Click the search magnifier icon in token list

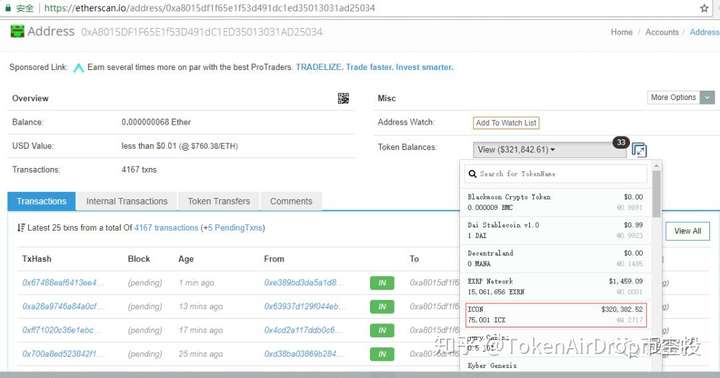(472, 174)
